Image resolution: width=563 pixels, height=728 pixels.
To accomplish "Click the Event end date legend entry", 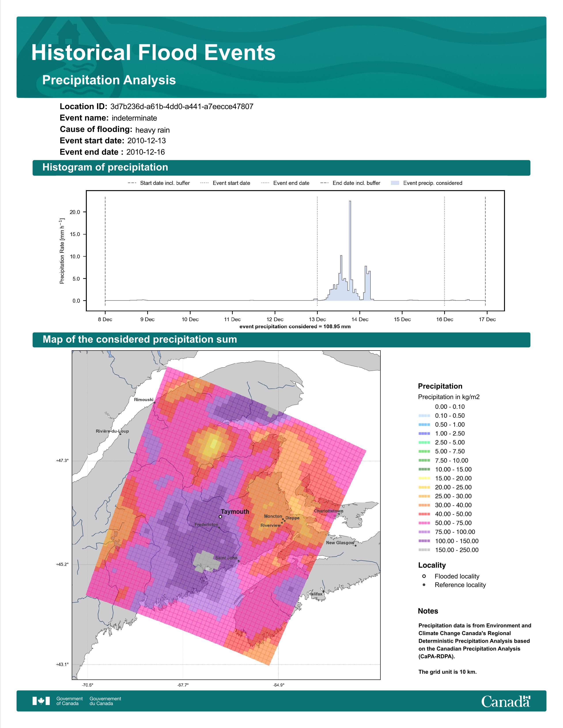I will (285, 183).
